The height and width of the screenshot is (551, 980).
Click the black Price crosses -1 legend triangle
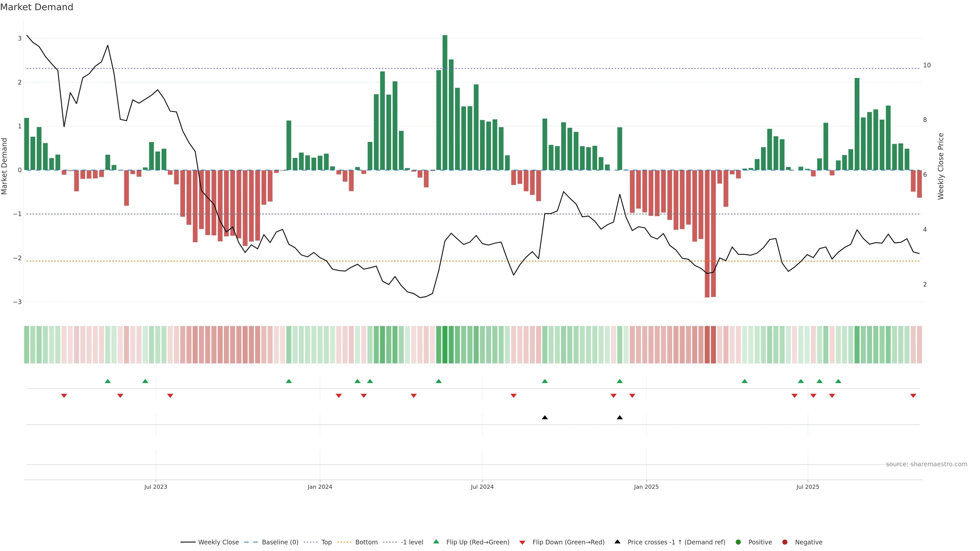click(617, 542)
